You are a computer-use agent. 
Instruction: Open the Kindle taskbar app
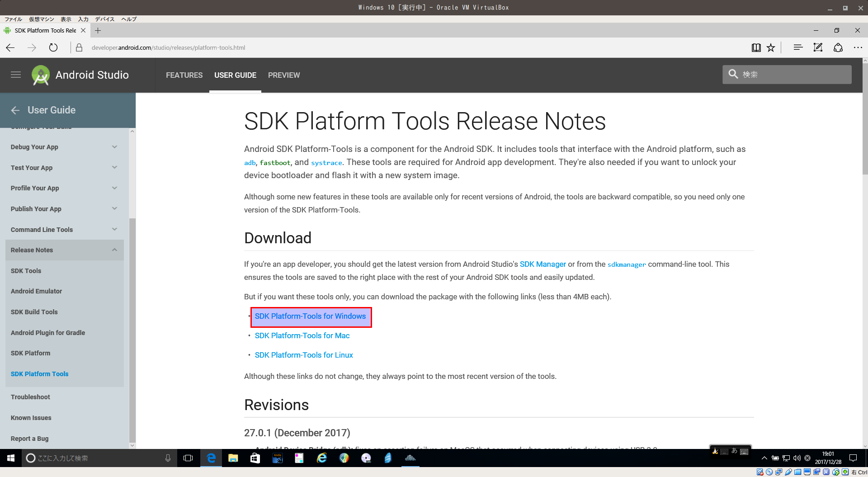pos(277,458)
